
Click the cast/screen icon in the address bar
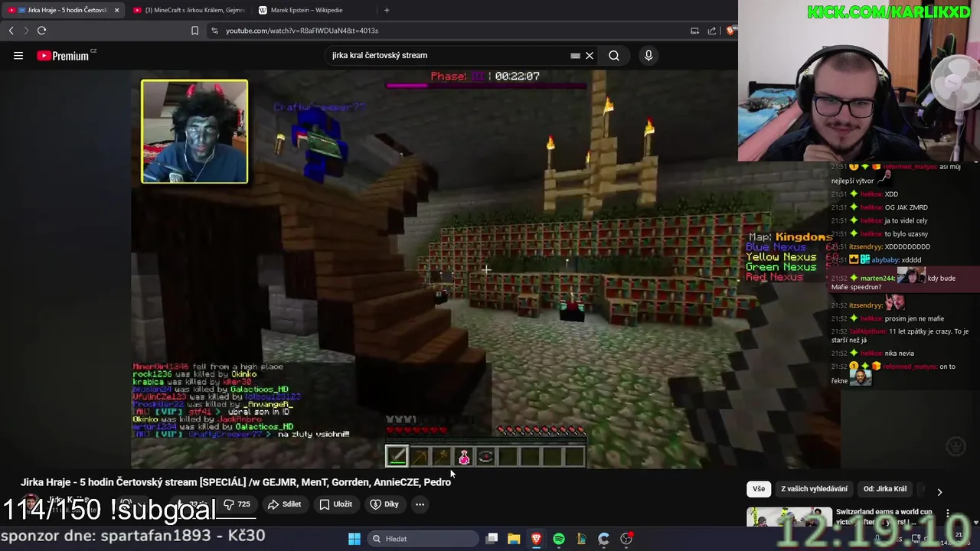point(694,31)
